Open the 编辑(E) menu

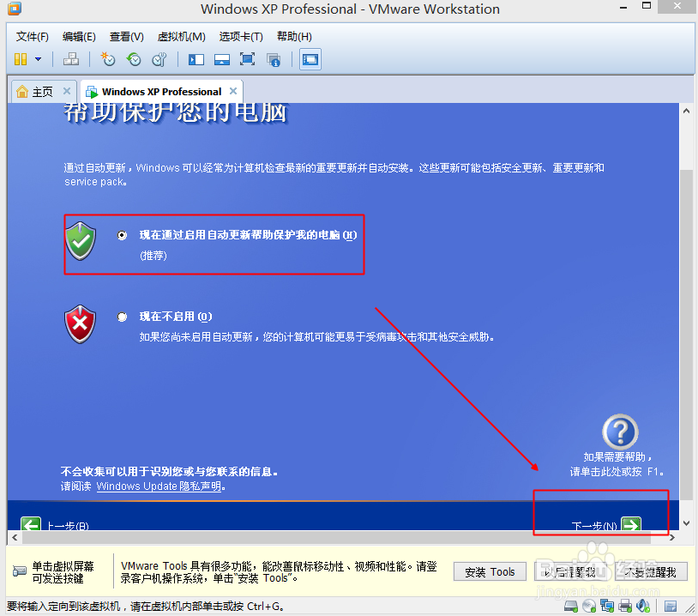coord(79,37)
